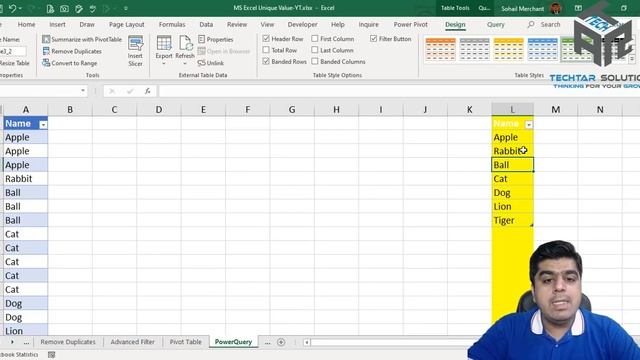Click the pen edit icon in quick access toolbar

[x=79, y=9]
